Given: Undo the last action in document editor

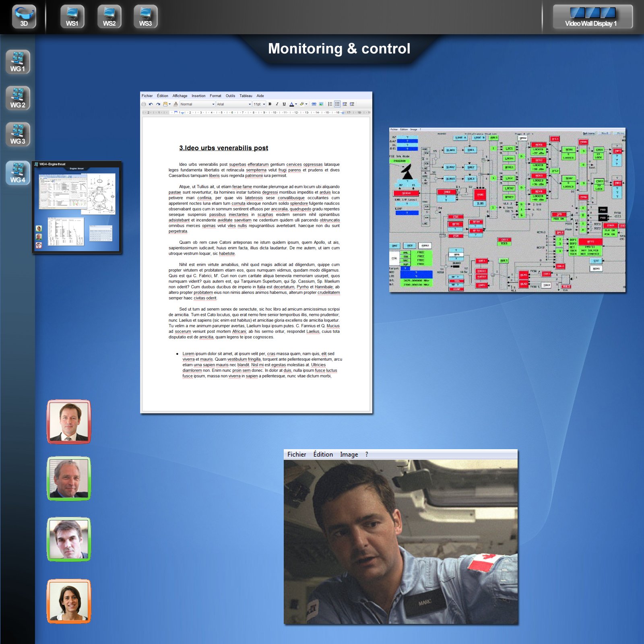Looking at the screenshot, I should click(x=151, y=104).
